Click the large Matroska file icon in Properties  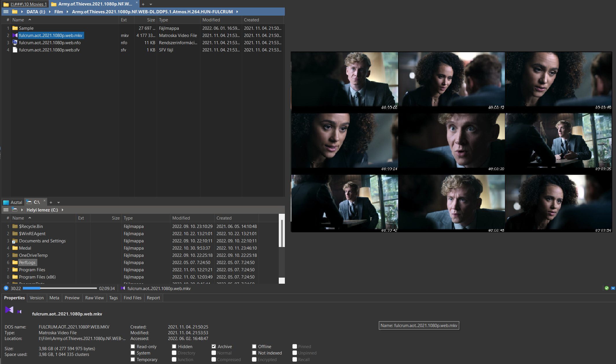click(9, 310)
